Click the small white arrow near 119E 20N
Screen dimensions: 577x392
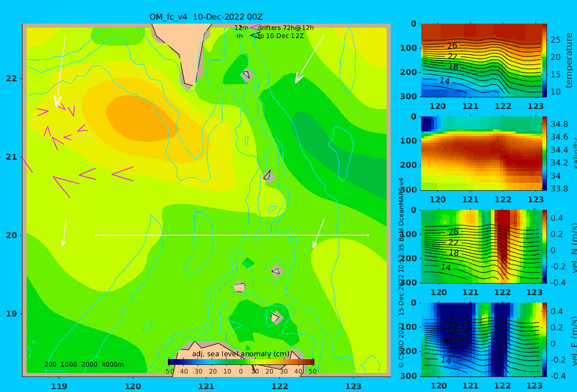(64, 232)
